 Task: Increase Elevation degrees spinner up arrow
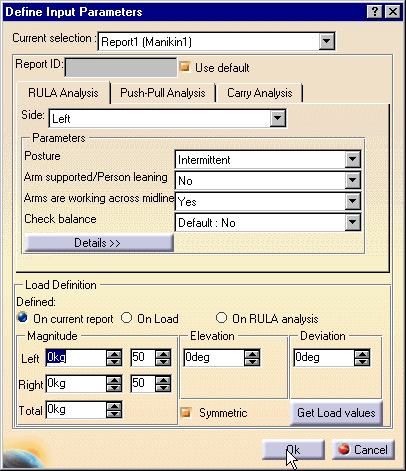point(252,354)
